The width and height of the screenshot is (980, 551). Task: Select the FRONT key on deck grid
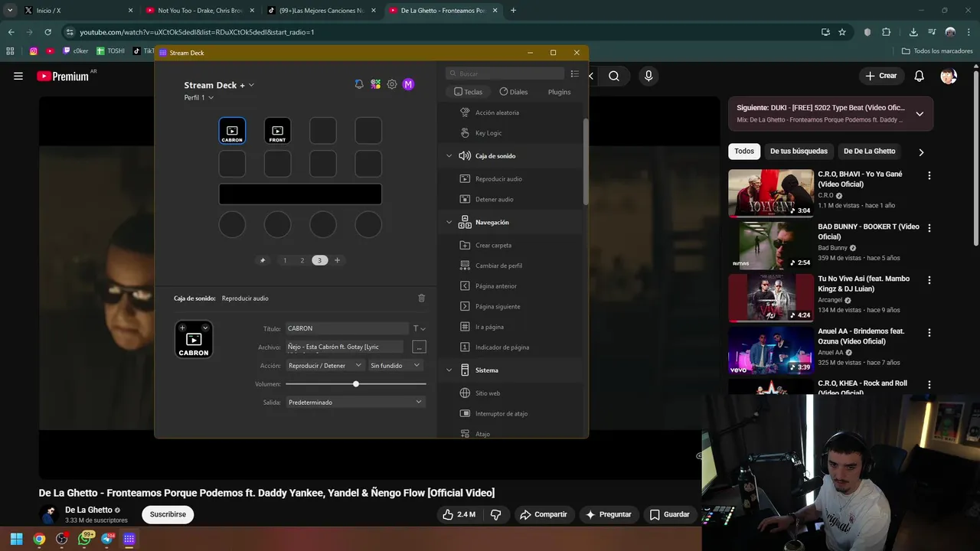pos(277,131)
